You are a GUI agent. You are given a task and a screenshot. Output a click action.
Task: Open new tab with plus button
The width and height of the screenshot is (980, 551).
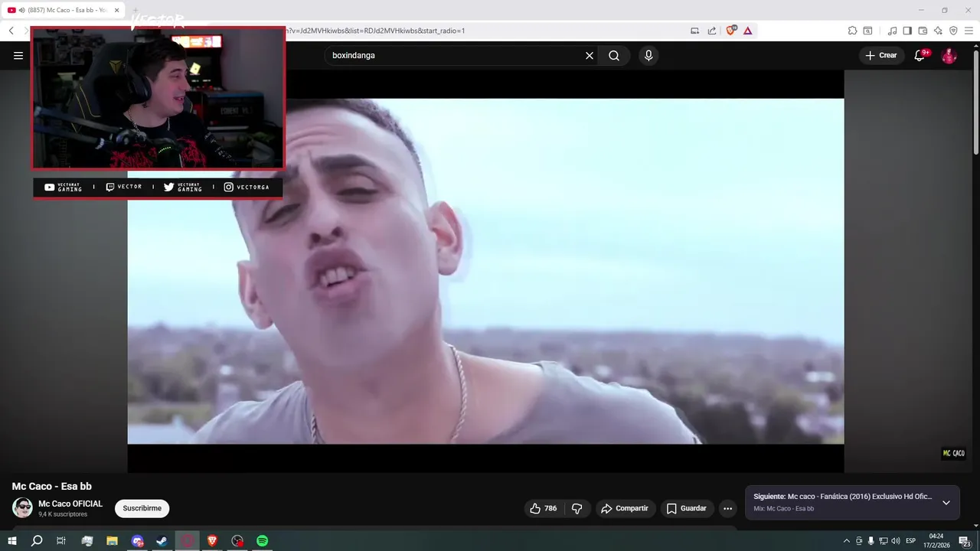click(136, 10)
